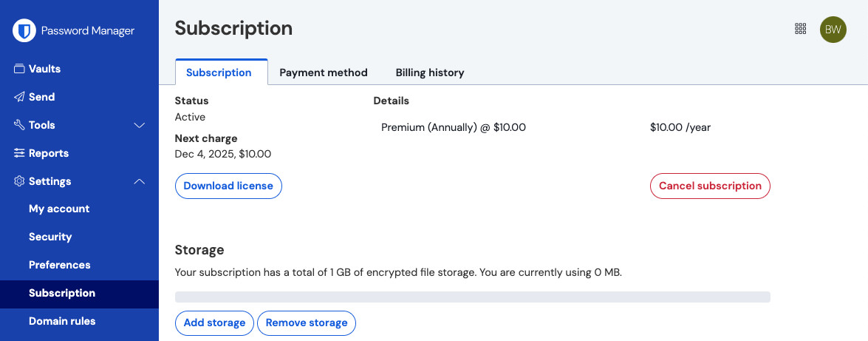
Task: Select the Subscription tab
Action: [219, 72]
